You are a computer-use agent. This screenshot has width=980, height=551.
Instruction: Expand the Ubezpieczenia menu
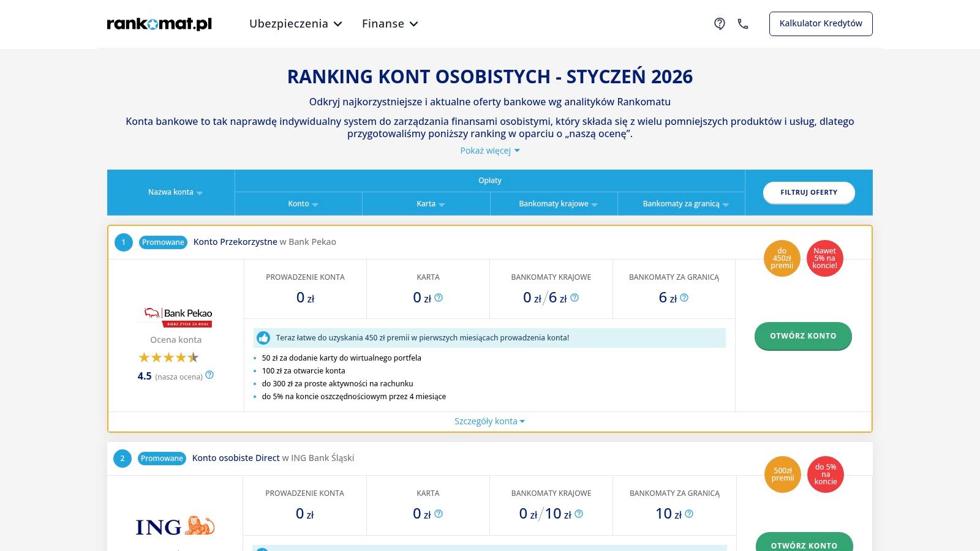(296, 24)
